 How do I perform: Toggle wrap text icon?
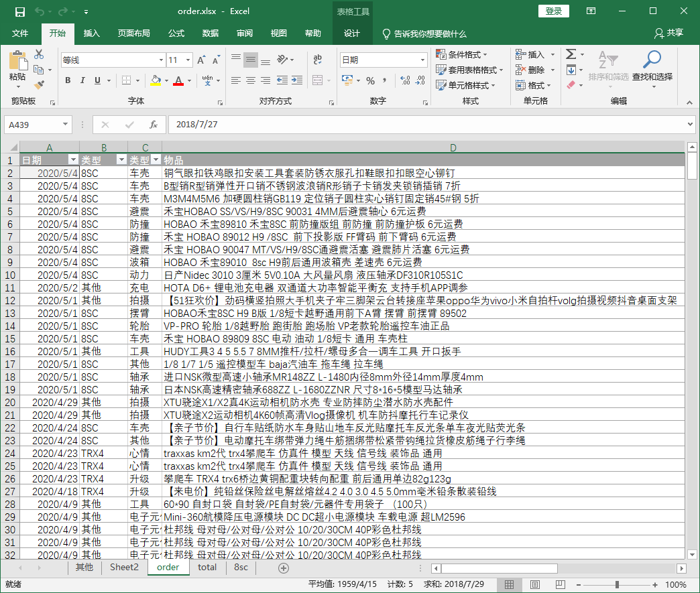coord(317,60)
